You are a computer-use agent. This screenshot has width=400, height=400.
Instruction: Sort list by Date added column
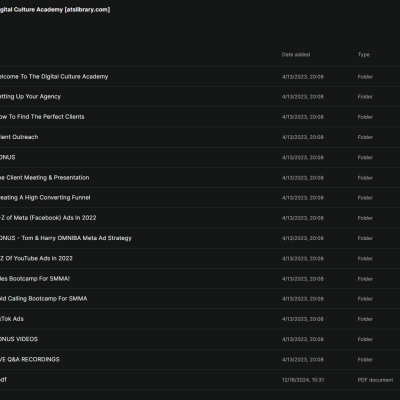coord(296,55)
